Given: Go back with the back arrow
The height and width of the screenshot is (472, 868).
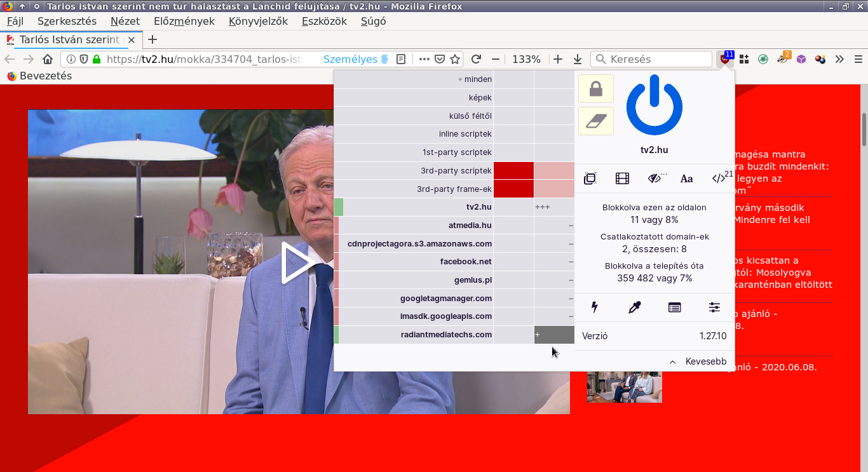Looking at the screenshot, I should [10, 59].
